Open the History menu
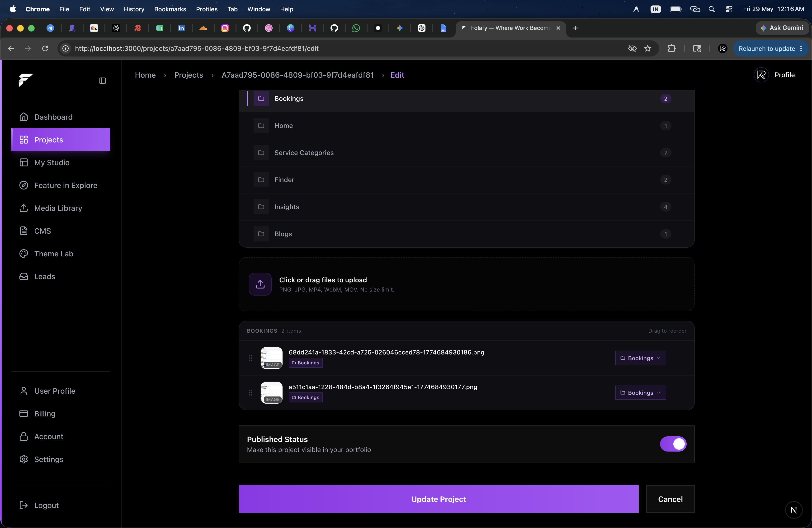The height and width of the screenshot is (528, 812). coord(134,9)
